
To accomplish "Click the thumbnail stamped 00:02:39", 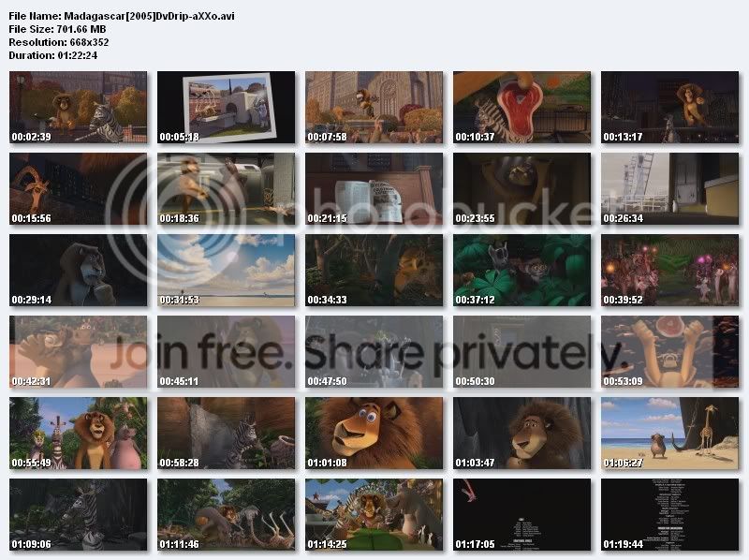I will coord(79,107).
